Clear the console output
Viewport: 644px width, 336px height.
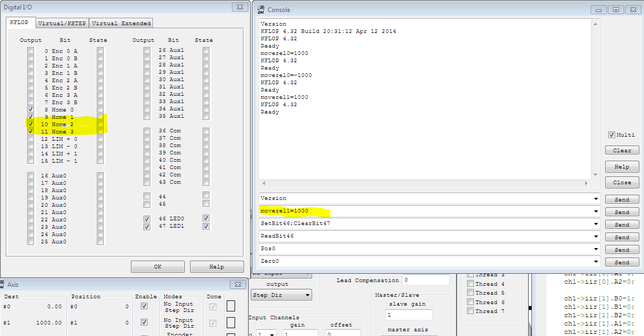622,150
